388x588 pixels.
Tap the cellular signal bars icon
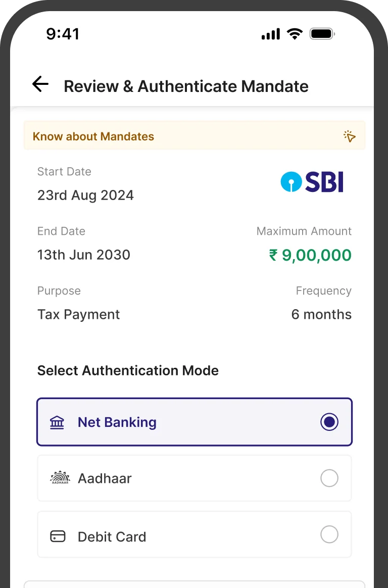click(x=271, y=34)
